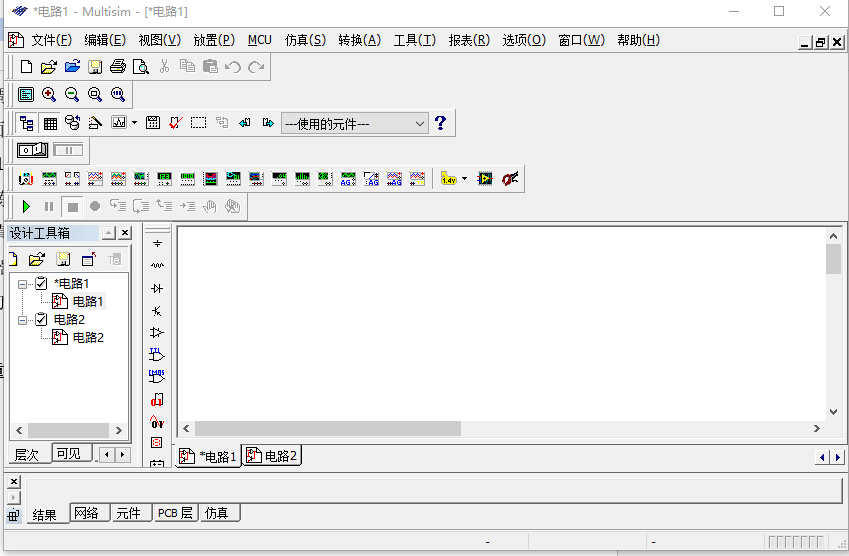Toggle the *电路1 design checkbox
This screenshot has width=849, height=556.
[x=41, y=283]
